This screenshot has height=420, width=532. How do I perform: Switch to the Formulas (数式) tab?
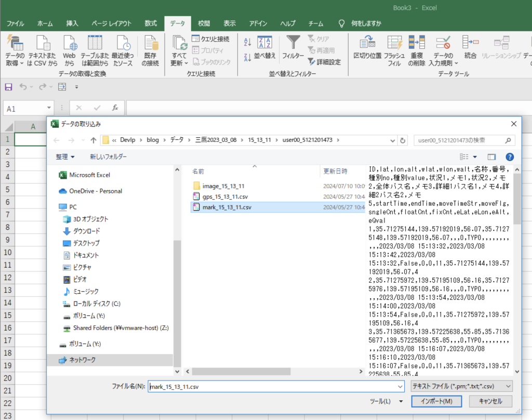pos(151,23)
